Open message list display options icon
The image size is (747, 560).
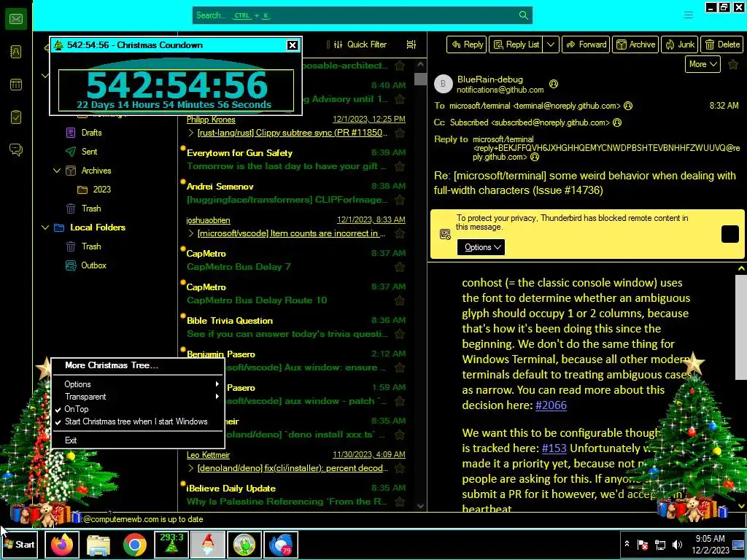[411, 44]
